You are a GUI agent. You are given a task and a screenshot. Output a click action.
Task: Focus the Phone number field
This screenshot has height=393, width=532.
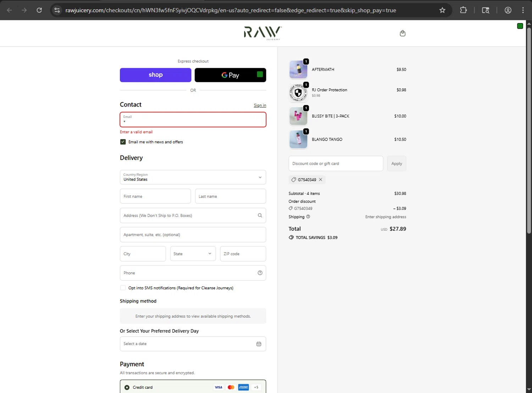coord(193,273)
